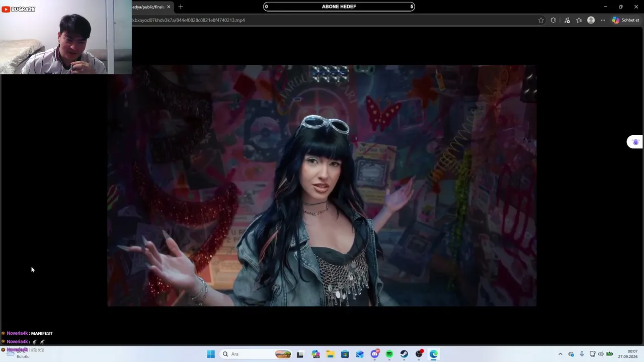Open a new browser tab with plus
The width and height of the screenshot is (644, 362).
pos(181,7)
